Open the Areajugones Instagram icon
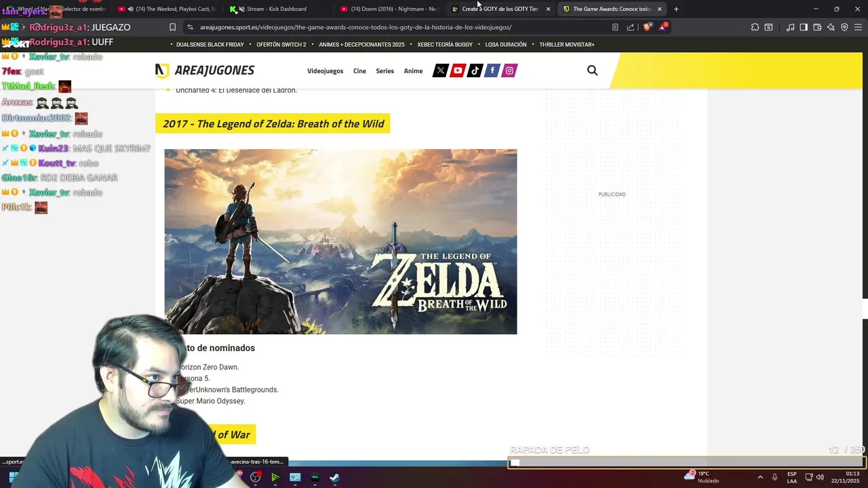Image resolution: width=868 pixels, height=488 pixels. pos(509,70)
